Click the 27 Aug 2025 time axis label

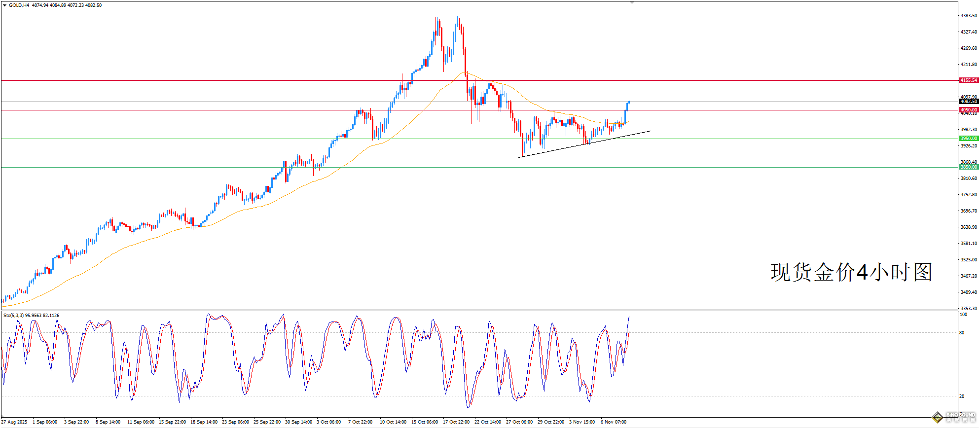(14, 422)
